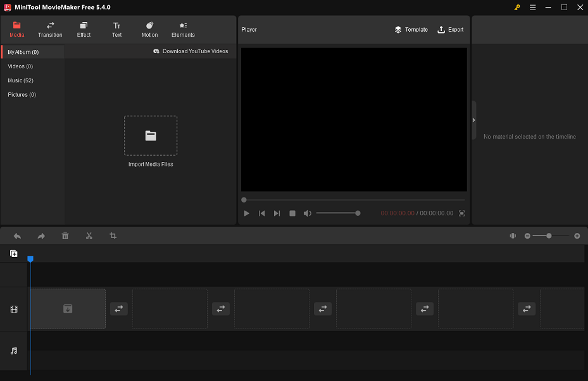Undo the last action
This screenshot has height=381, width=588.
point(17,236)
